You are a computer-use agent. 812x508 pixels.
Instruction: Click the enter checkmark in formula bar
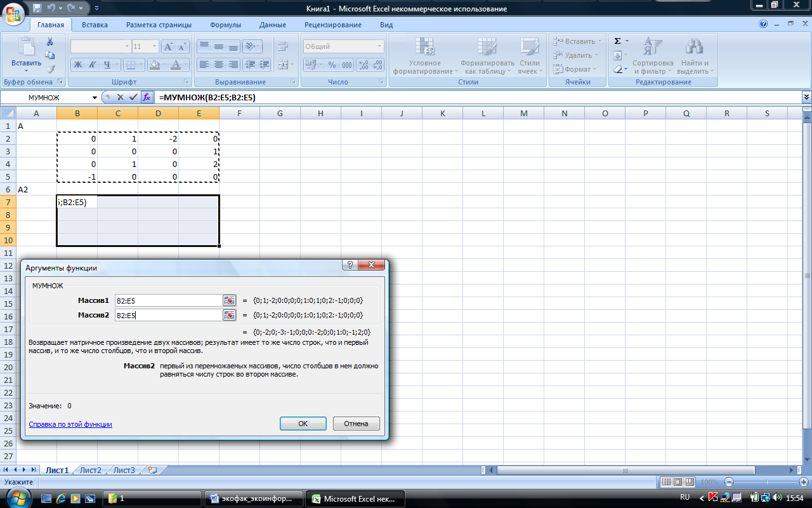(x=133, y=98)
